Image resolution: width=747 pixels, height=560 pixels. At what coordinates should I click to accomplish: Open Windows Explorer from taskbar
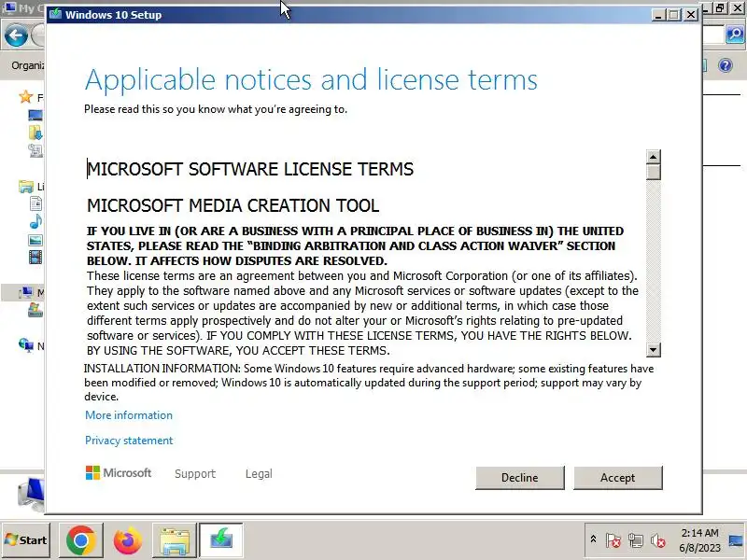pos(175,540)
